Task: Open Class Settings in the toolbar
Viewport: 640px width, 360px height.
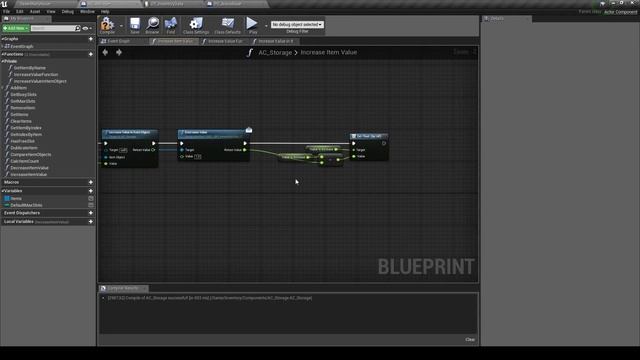Action: (196, 25)
